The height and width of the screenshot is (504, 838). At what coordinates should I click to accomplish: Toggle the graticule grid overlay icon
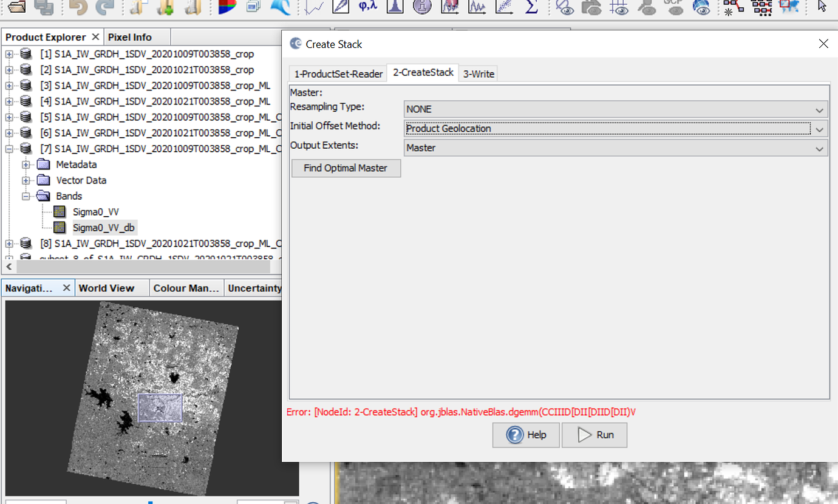[619, 6]
